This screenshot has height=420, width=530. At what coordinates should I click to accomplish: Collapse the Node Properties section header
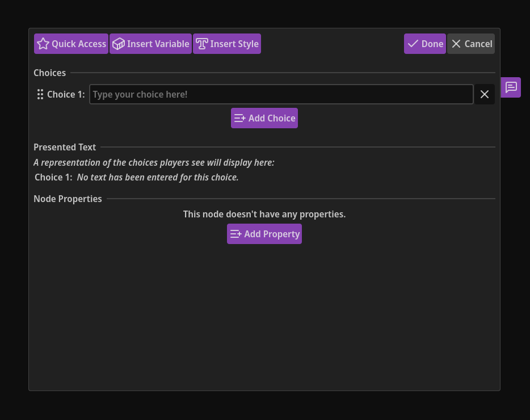(x=68, y=199)
